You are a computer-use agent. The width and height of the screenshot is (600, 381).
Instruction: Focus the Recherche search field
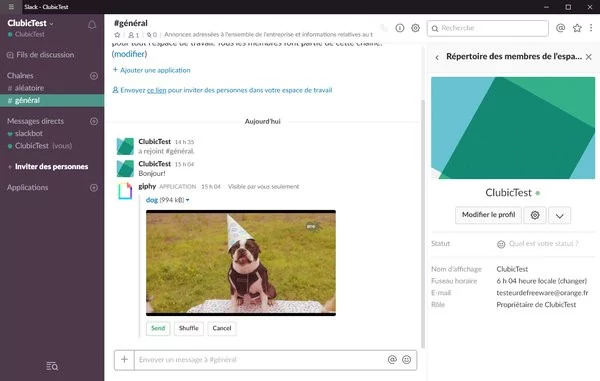[x=488, y=28]
